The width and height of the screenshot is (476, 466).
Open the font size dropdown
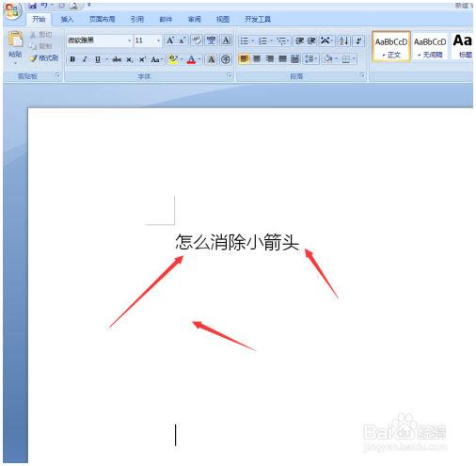click(158, 40)
